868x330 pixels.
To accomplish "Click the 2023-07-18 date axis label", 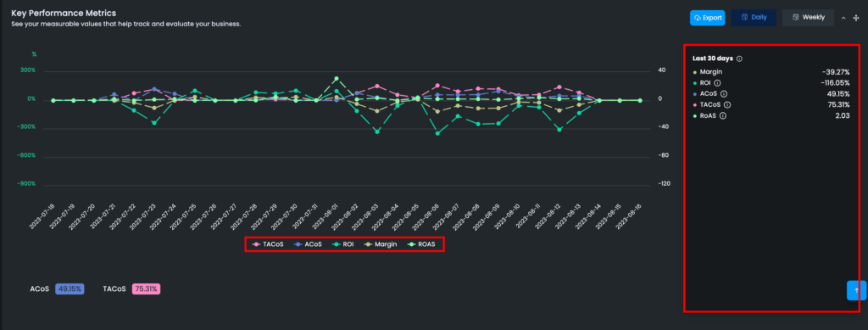I will click(42, 215).
